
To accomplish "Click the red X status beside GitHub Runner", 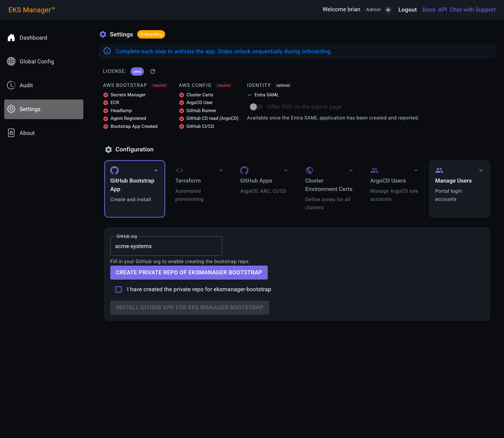I will point(182,111).
